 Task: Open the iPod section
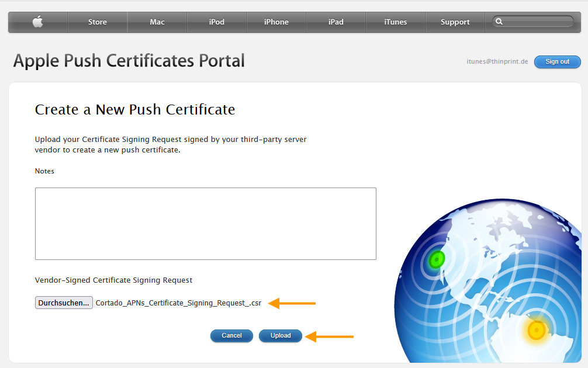(x=216, y=22)
